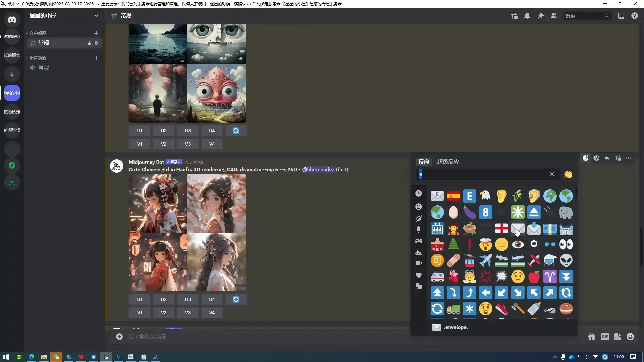The height and width of the screenshot is (362, 644).
Task: Open the GIF picker in message bar
Action: pos(605,337)
